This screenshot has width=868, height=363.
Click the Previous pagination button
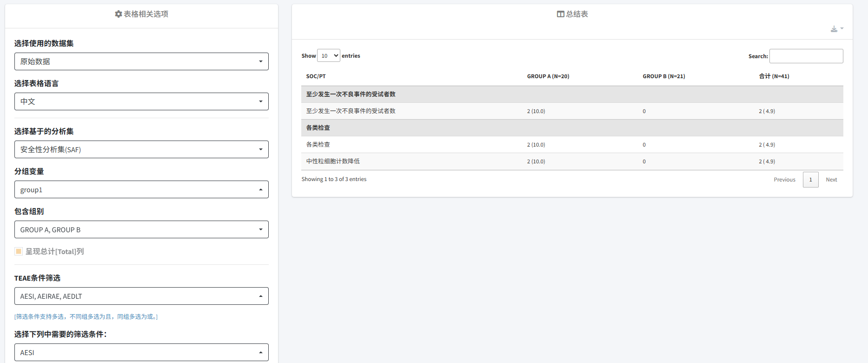coord(784,180)
